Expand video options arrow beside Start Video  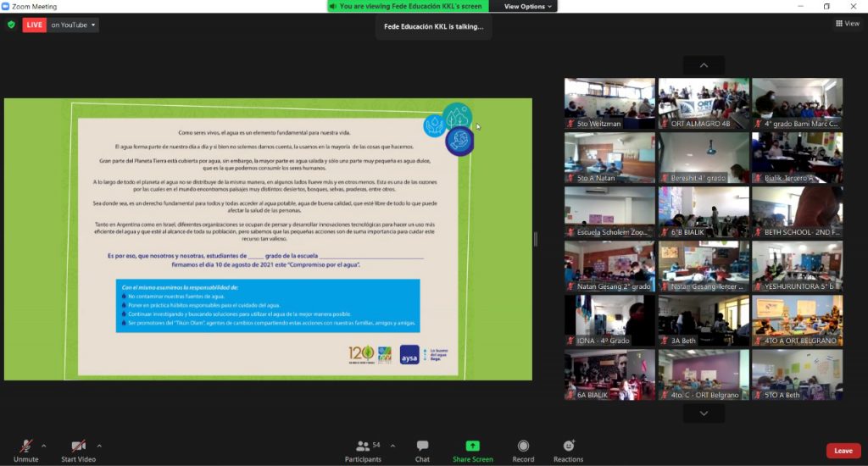tap(99, 446)
